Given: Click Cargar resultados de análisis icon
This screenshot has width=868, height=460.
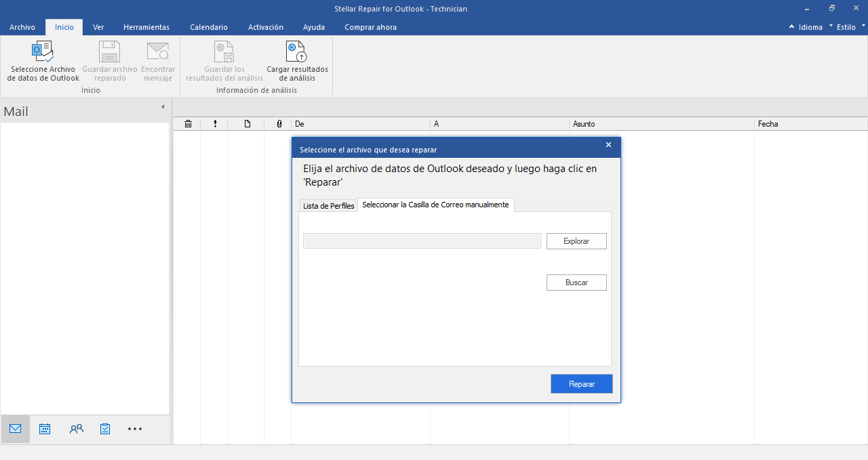Looking at the screenshot, I should pyautogui.click(x=296, y=51).
